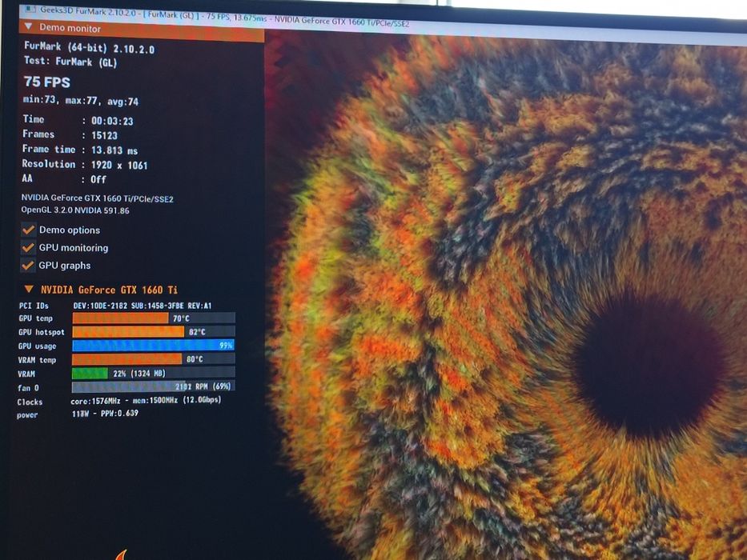Image resolution: width=747 pixels, height=560 pixels.
Task: Click the OpenGL 3.2.0 NVIDIA 591.86 line
Action: tap(74, 210)
